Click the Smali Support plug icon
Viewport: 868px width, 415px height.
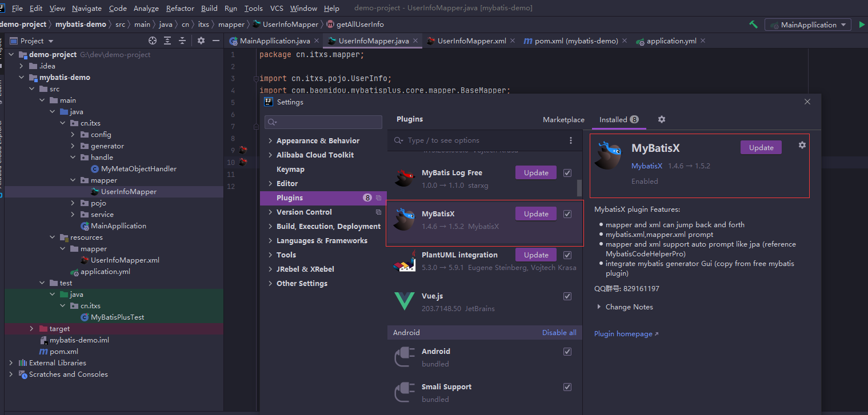[405, 392]
